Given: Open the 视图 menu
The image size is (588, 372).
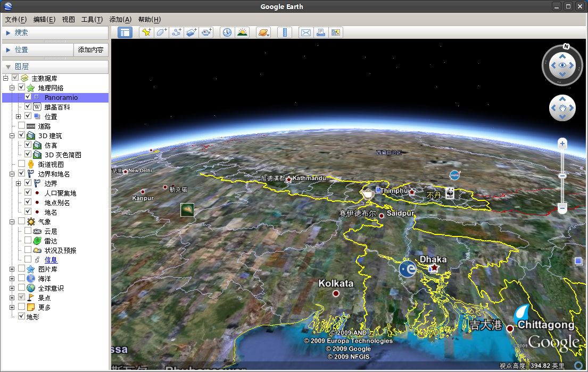Looking at the screenshot, I should [x=68, y=20].
